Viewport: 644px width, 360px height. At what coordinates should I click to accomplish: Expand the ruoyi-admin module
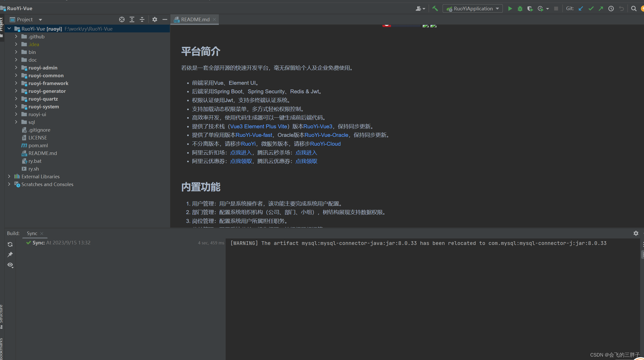[16, 68]
